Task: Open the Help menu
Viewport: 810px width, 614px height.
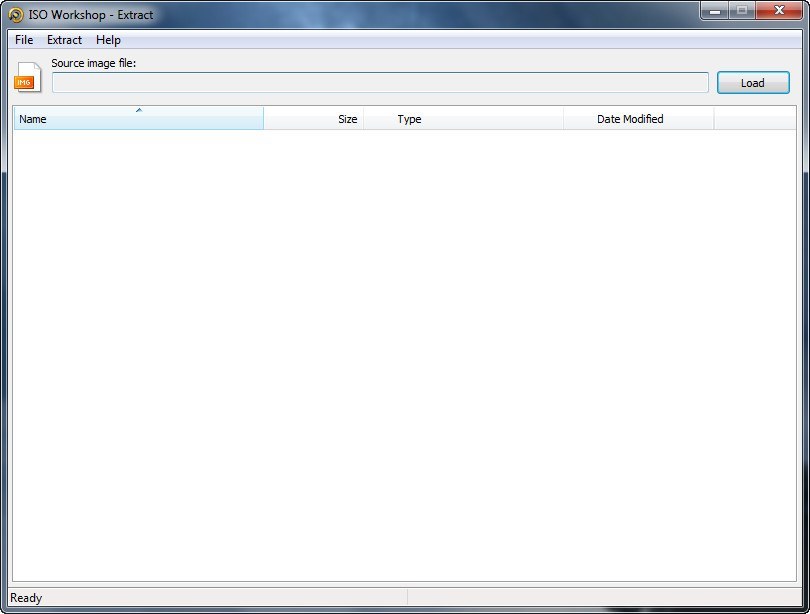Action: tap(108, 40)
